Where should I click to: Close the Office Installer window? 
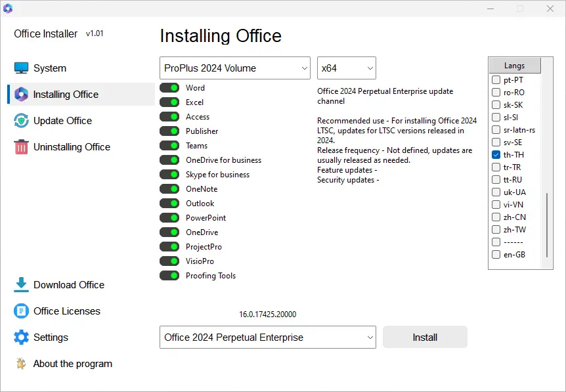coord(550,9)
